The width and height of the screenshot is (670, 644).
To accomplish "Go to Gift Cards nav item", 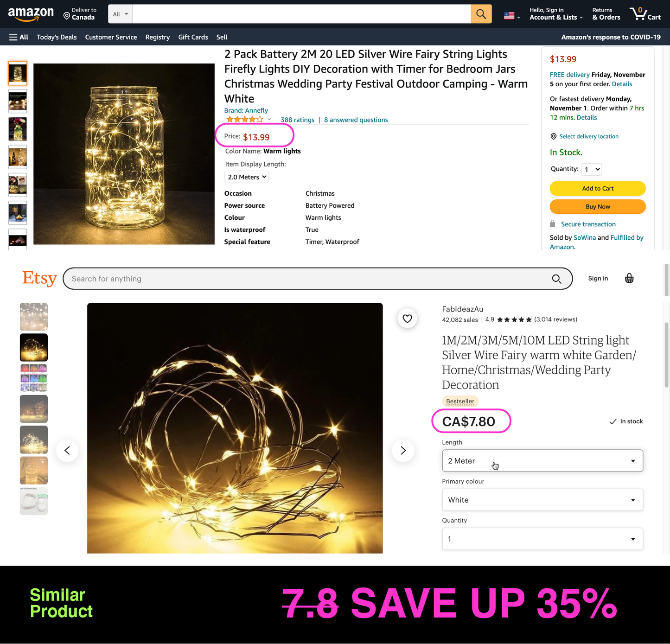I will 193,37.
